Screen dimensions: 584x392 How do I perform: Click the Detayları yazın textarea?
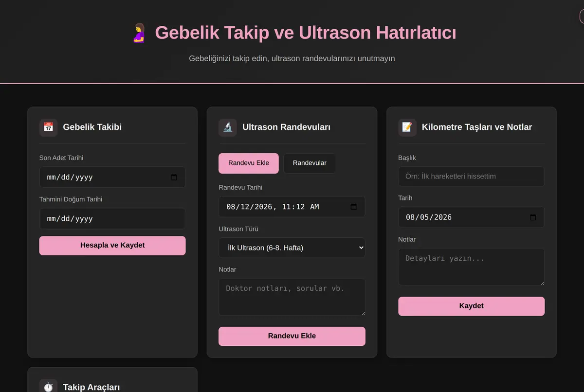tap(472, 267)
